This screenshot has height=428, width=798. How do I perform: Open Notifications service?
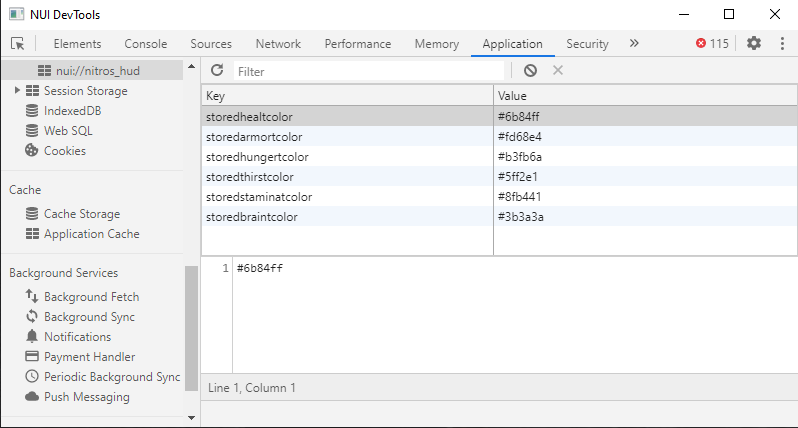tap(77, 336)
